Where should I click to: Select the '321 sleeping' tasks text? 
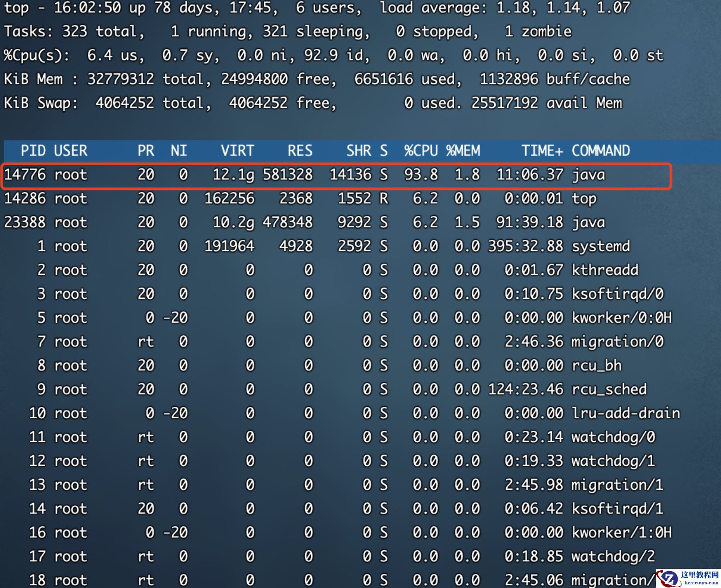pyautogui.click(x=313, y=32)
